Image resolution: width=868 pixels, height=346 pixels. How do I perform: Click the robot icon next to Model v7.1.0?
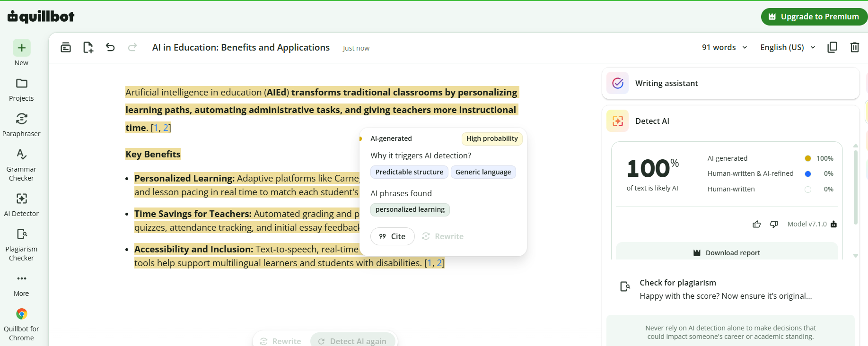(833, 224)
